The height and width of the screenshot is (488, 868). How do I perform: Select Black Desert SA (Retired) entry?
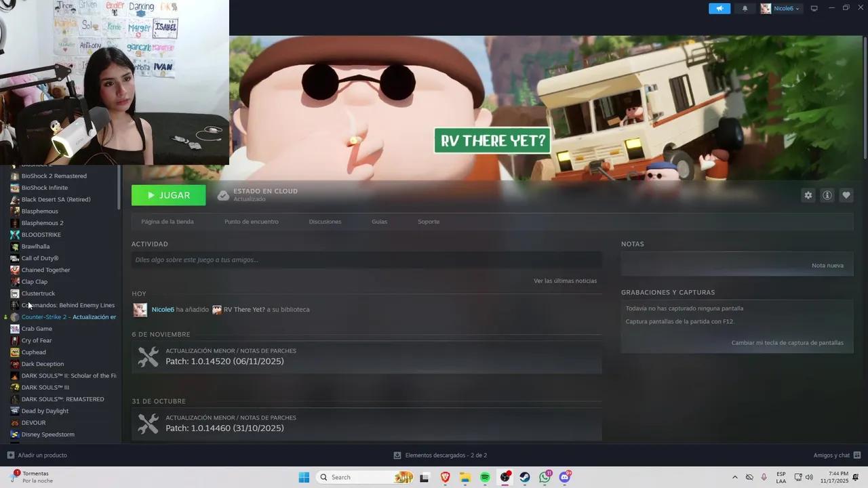coord(56,199)
